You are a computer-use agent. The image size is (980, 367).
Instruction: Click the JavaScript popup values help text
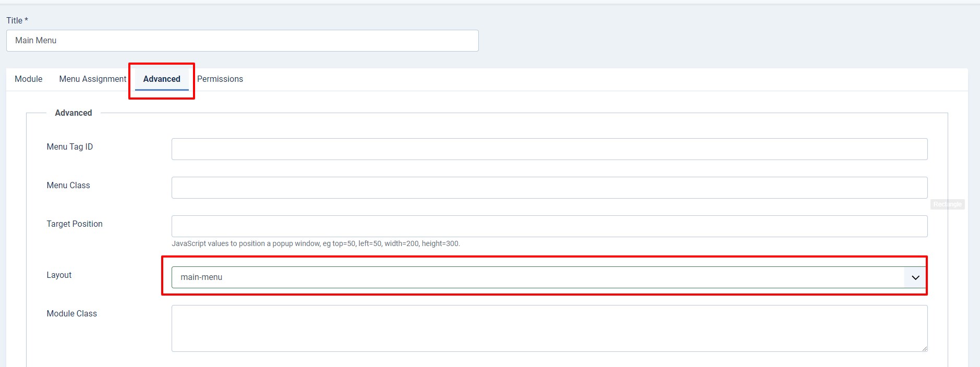point(316,244)
